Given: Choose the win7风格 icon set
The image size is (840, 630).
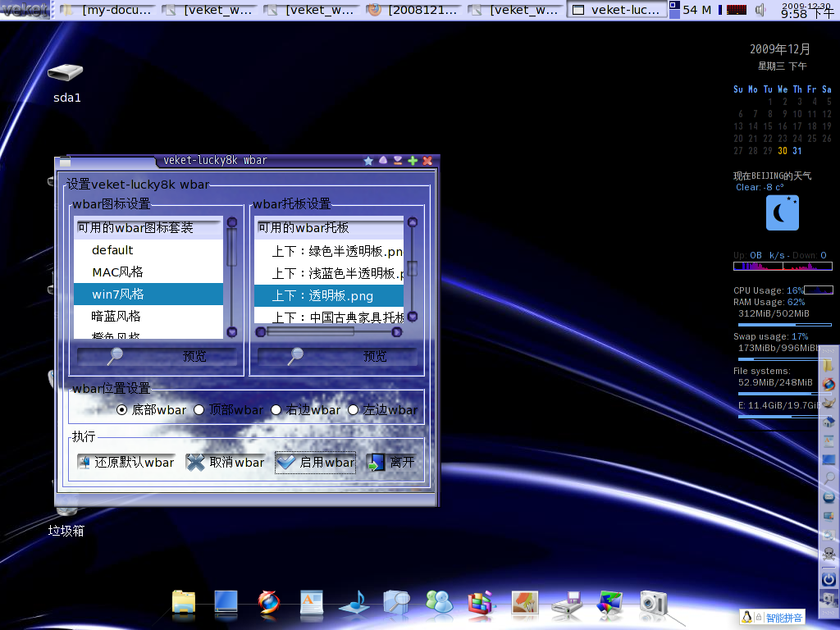Looking at the screenshot, I should pos(148,294).
